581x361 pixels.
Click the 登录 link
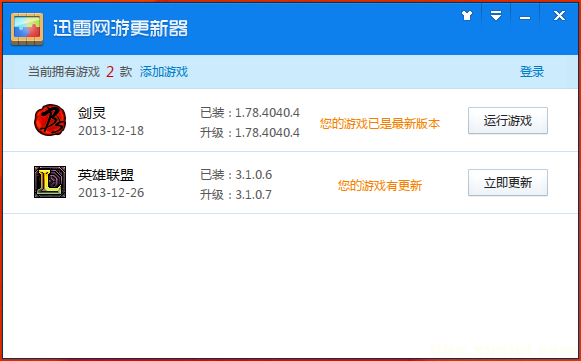tap(532, 72)
